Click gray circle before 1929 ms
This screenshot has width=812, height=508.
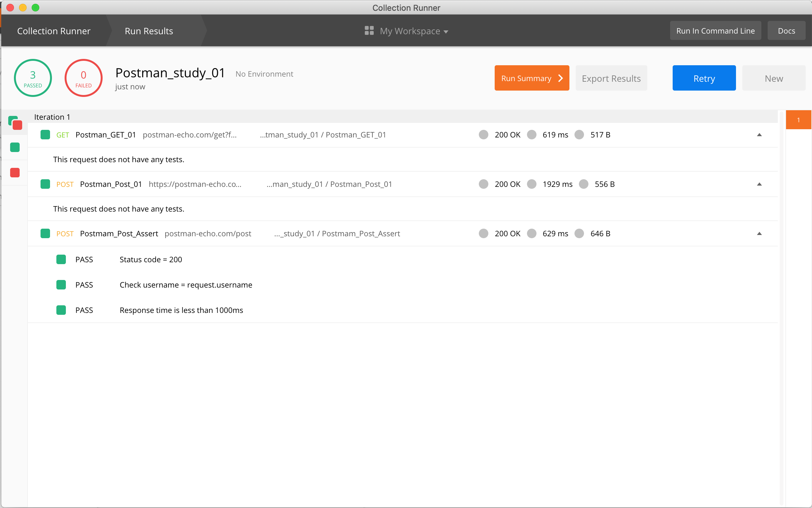(531, 184)
